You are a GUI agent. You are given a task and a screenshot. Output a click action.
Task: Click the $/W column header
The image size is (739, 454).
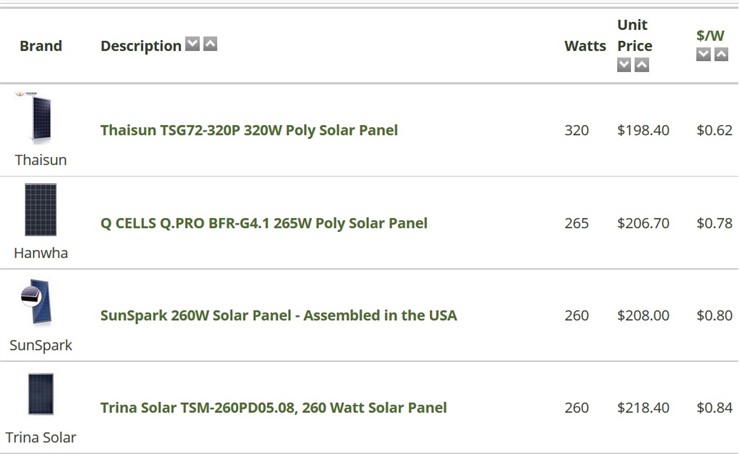(710, 36)
